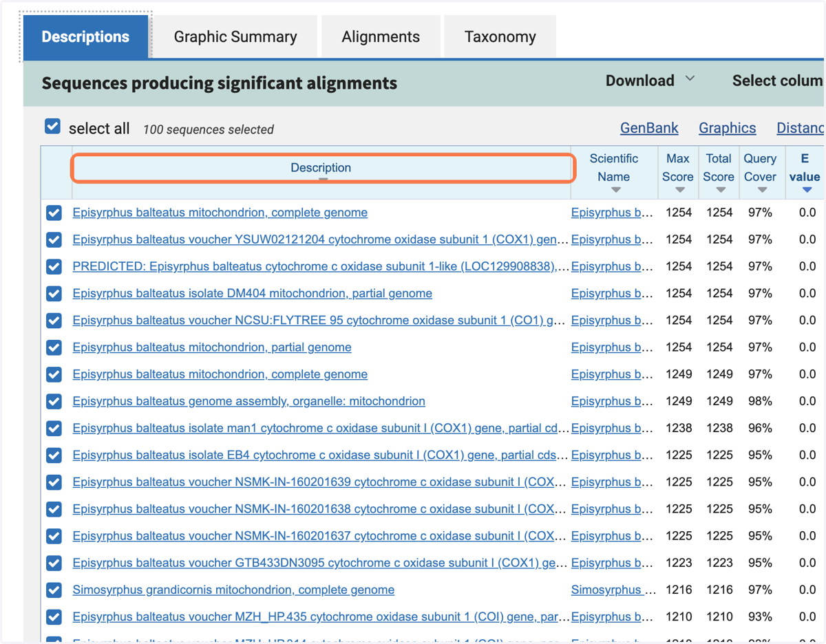This screenshot has height=644, width=826.
Task: Open the GenBank link
Action: pos(649,128)
